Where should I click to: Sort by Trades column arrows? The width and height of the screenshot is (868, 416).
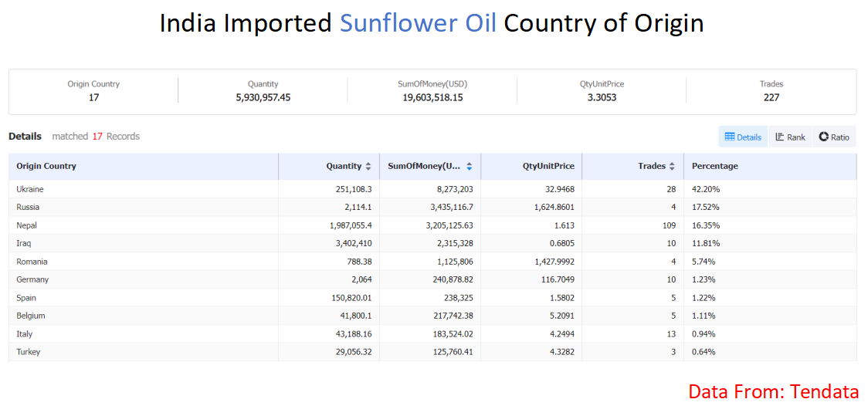tap(672, 166)
